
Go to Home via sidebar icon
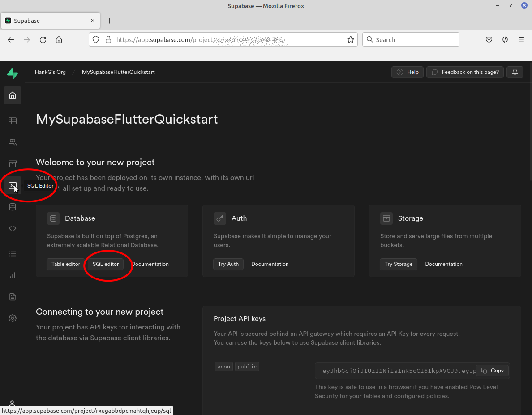pos(13,95)
